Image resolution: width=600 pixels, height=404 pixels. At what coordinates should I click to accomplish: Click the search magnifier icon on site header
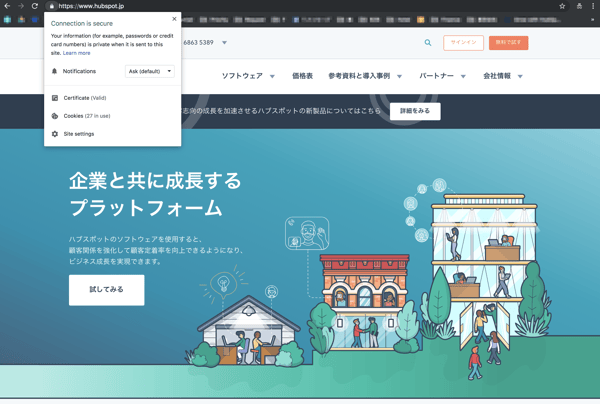(428, 43)
